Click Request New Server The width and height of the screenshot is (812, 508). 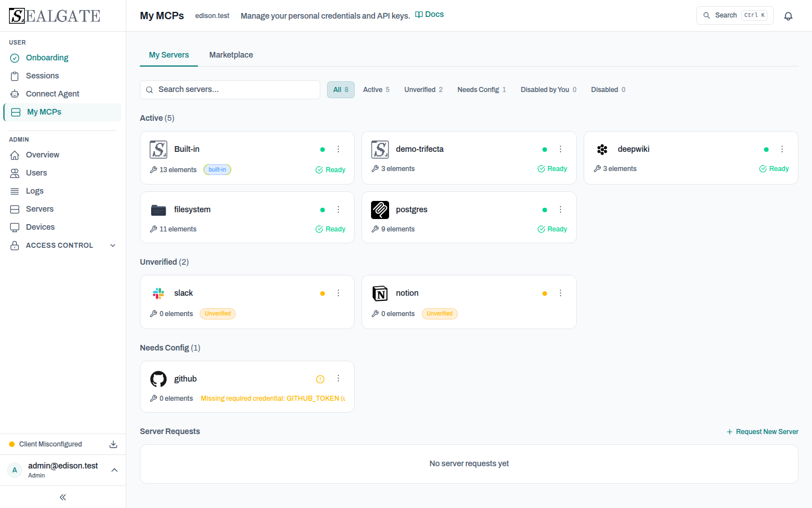tap(762, 432)
